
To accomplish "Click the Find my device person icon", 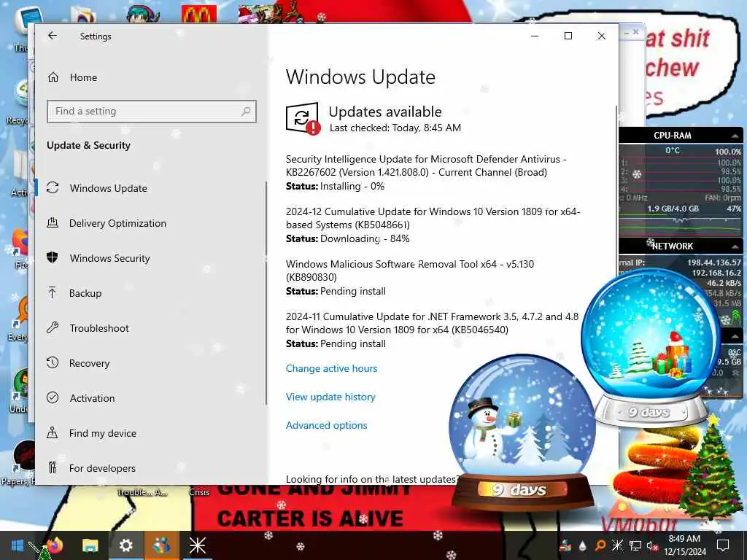I will [x=53, y=432].
